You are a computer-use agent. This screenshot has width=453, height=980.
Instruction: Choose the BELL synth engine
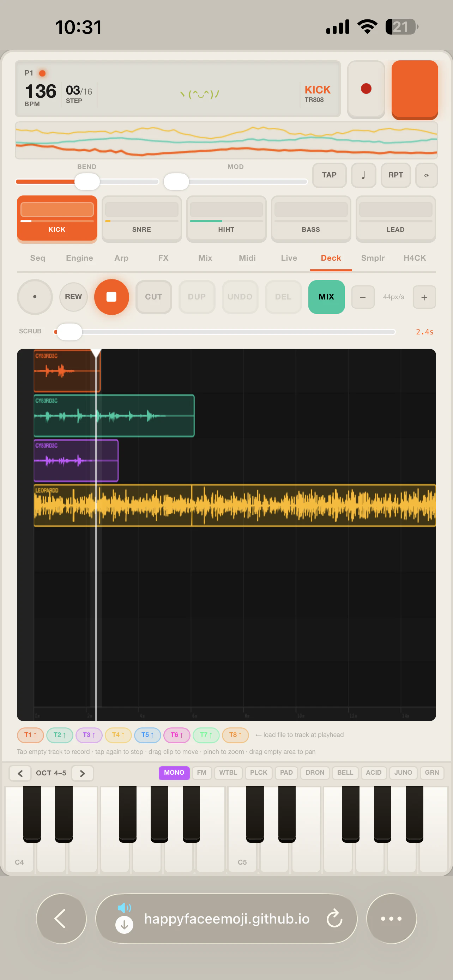point(345,773)
